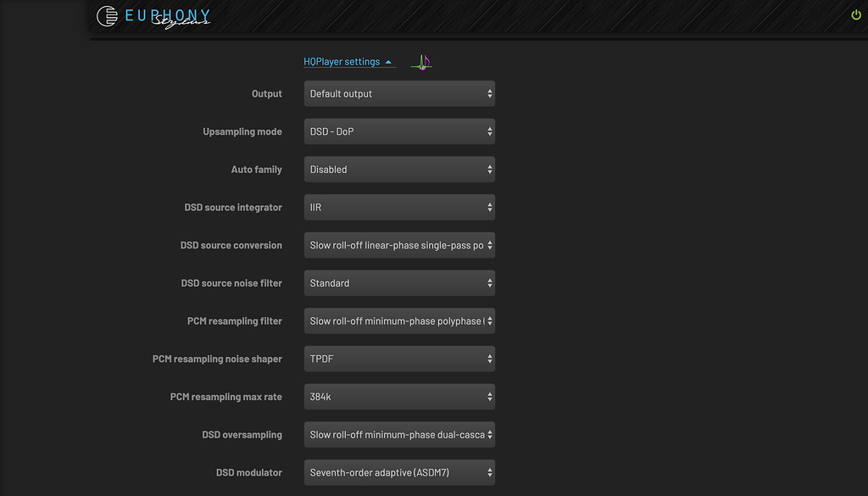This screenshot has height=496, width=868.
Task: Open the DSD modulator dropdown
Action: coord(398,472)
